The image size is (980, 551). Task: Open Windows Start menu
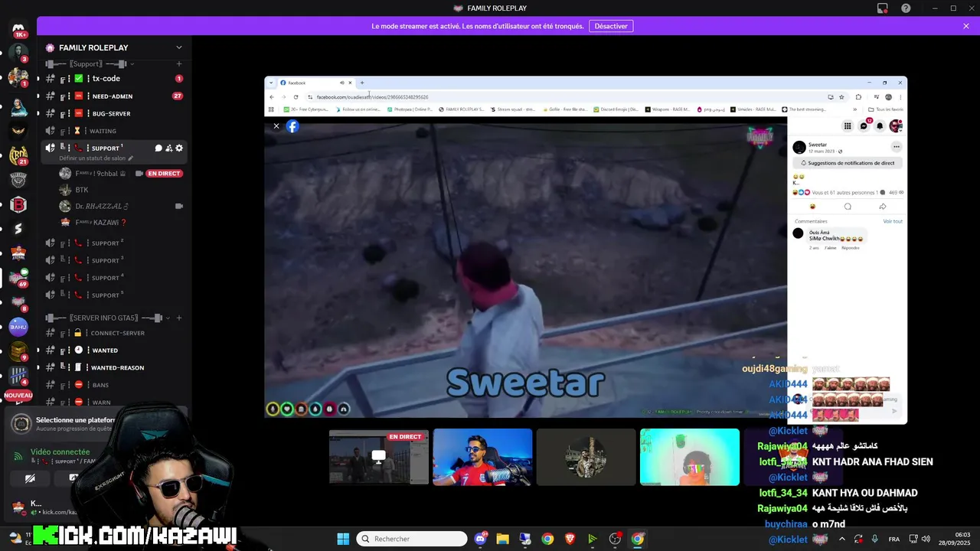[x=343, y=539]
